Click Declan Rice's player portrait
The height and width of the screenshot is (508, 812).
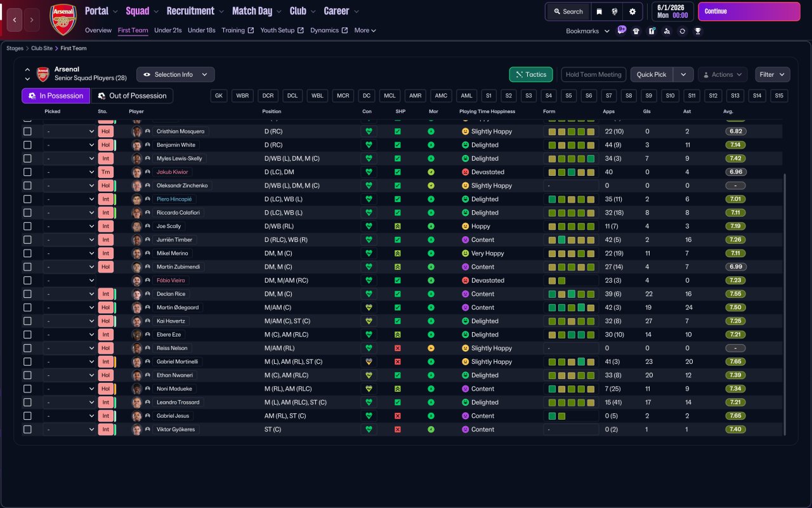tap(136, 294)
